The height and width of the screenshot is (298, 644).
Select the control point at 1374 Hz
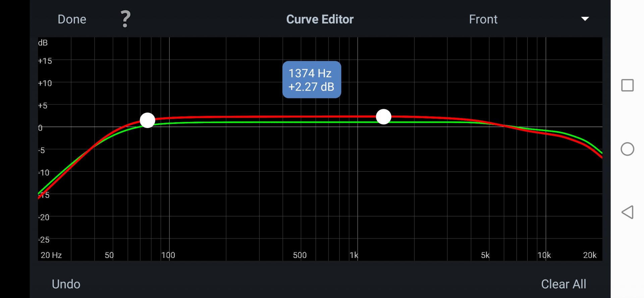pos(383,117)
